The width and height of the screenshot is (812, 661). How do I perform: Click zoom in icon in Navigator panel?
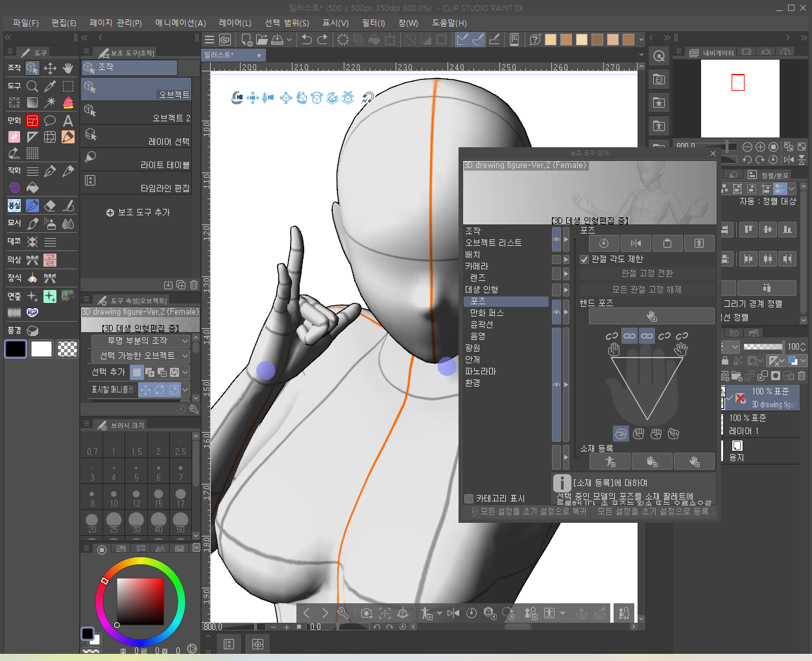point(760,147)
